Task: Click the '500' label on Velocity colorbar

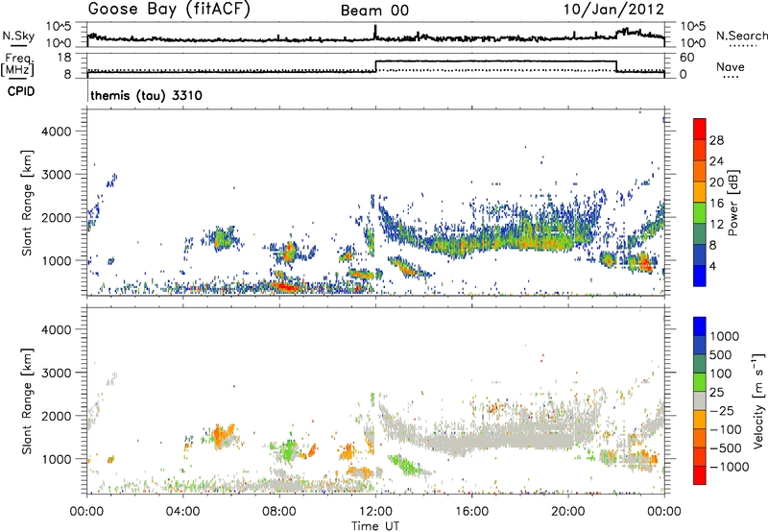Action: pos(721,355)
